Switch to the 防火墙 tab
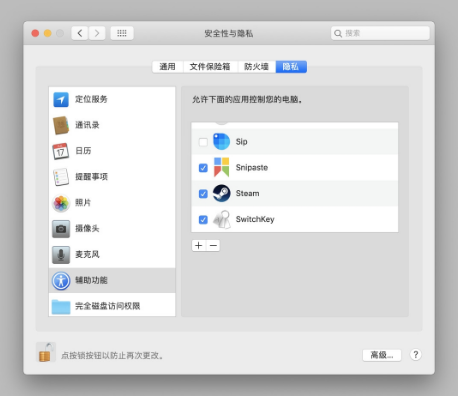This screenshot has height=396, width=458. [x=256, y=67]
